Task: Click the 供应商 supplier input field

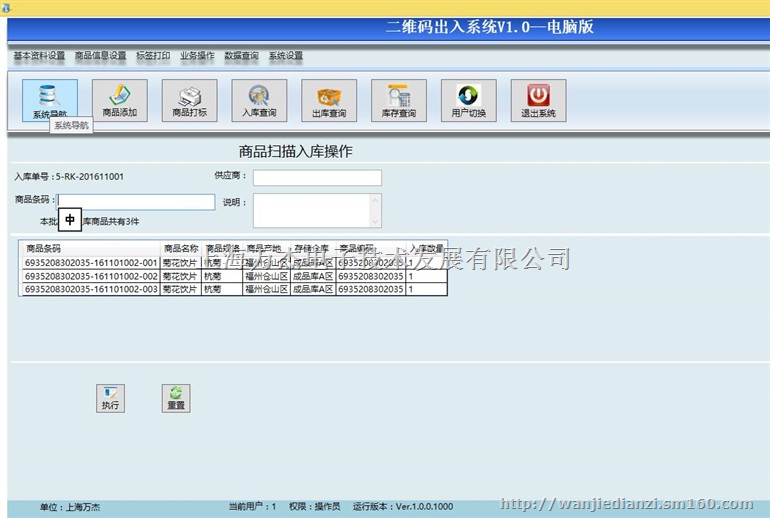Action: pyautogui.click(x=317, y=178)
